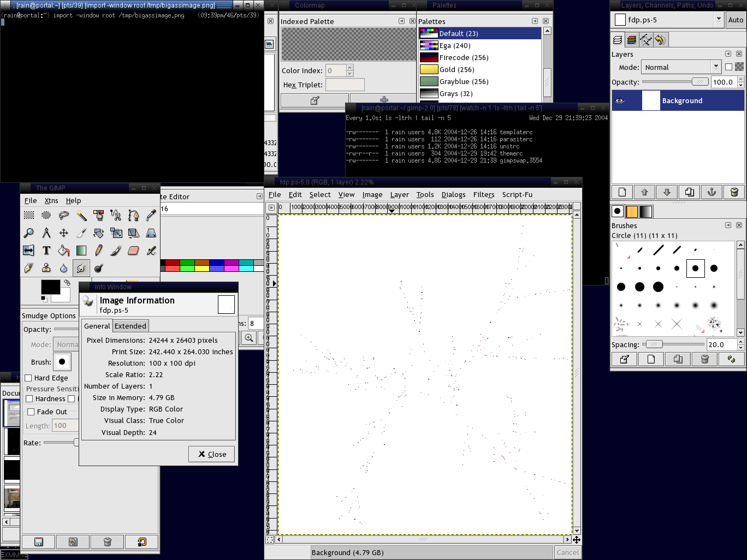Select the Flip tool
The width and height of the screenshot is (747, 560).
[29, 251]
